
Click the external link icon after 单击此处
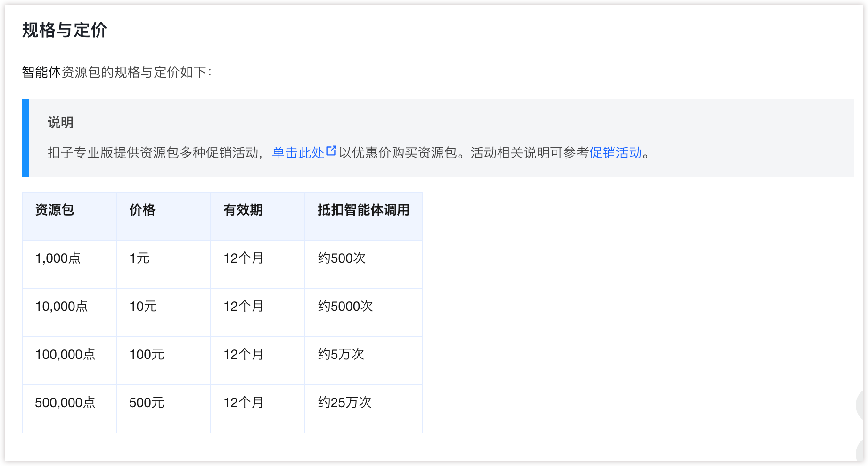point(331,151)
